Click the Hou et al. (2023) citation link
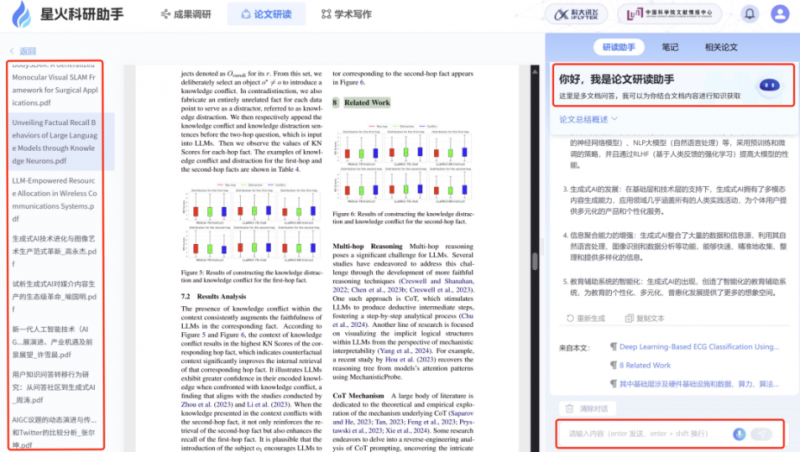The height and width of the screenshot is (452, 800). pyautogui.click(x=409, y=359)
